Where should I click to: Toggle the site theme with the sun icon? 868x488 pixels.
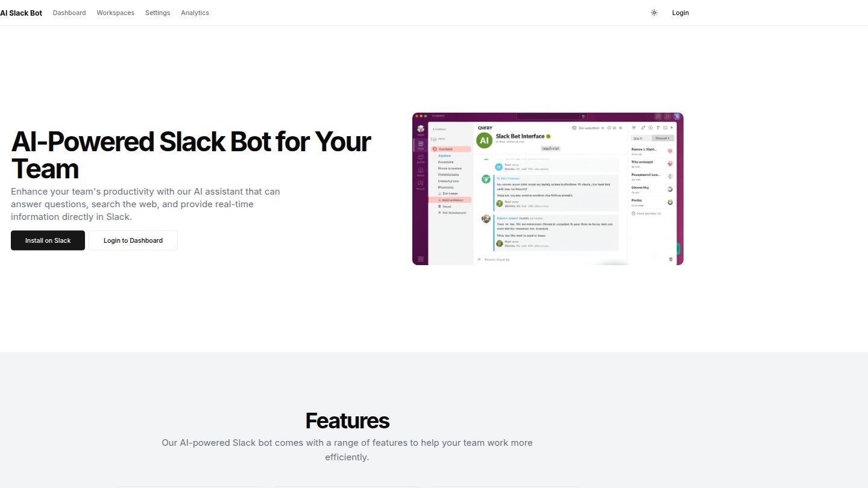[654, 13]
